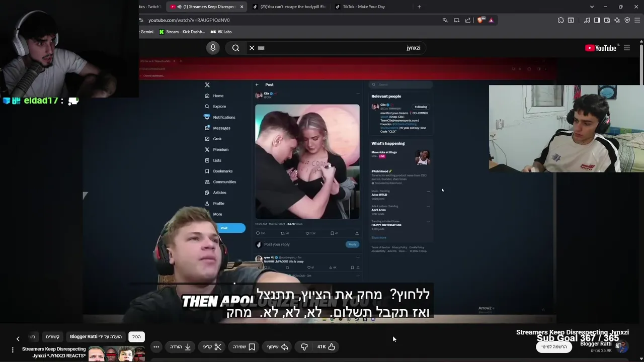This screenshot has width=644, height=362.
Task: Click the YouTube voice search microphone
Action: pyautogui.click(x=213, y=48)
